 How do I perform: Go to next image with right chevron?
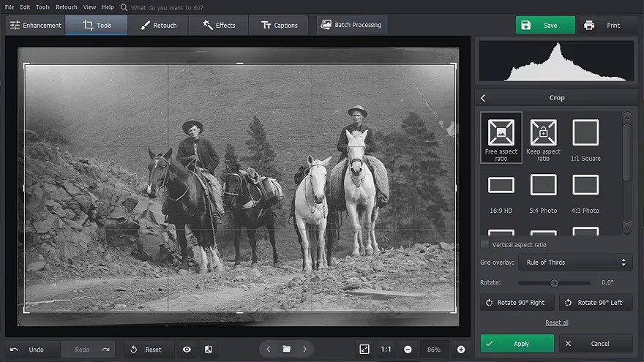point(305,350)
